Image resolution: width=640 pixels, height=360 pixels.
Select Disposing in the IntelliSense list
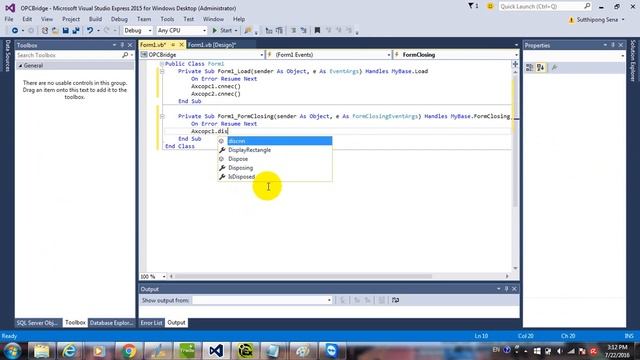tap(275, 168)
